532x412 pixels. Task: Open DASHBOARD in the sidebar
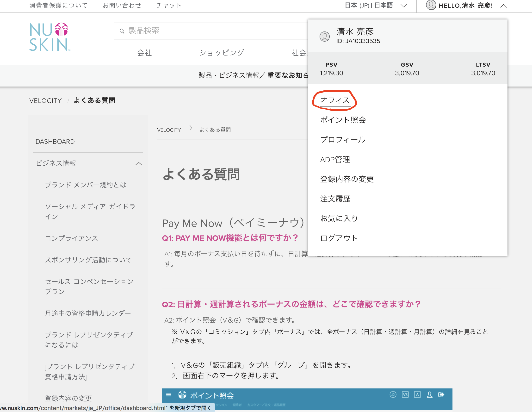pyautogui.click(x=55, y=142)
